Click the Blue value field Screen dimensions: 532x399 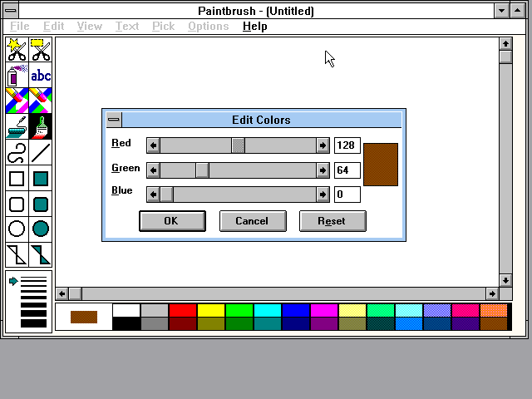coord(347,195)
